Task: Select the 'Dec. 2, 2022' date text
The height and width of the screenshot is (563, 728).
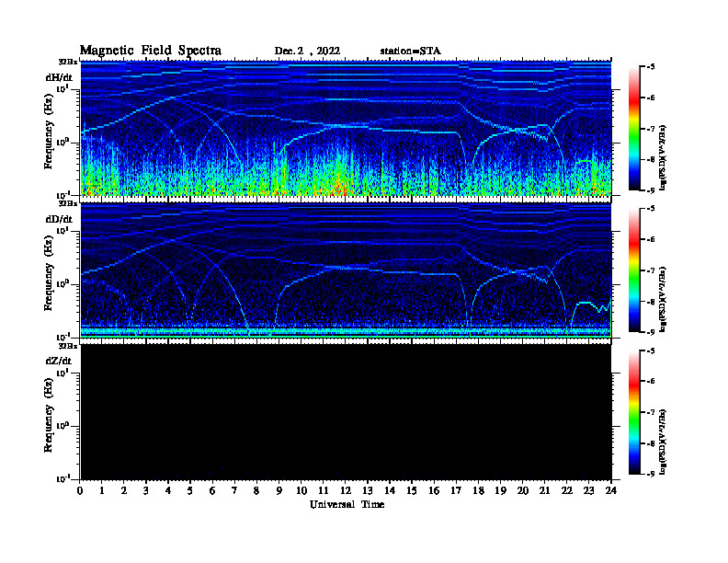Action: tap(307, 52)
